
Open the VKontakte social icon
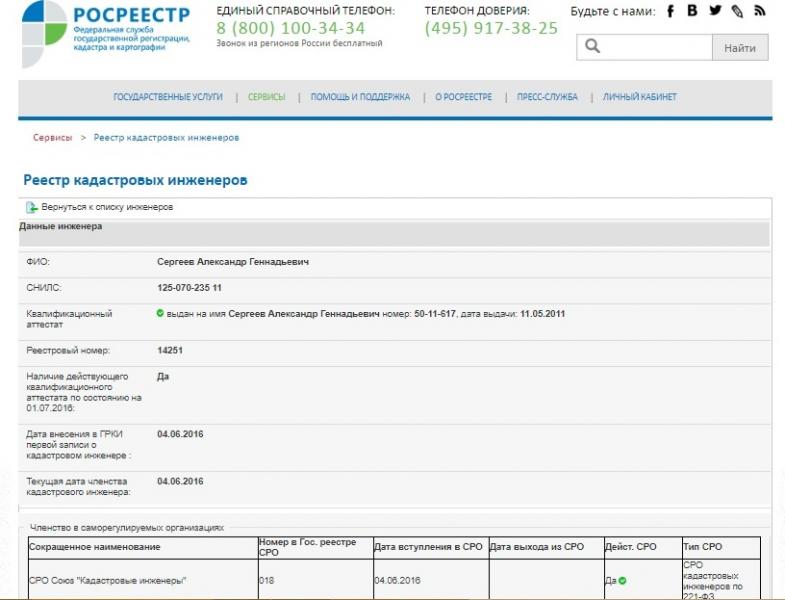(x=692, y=11)
